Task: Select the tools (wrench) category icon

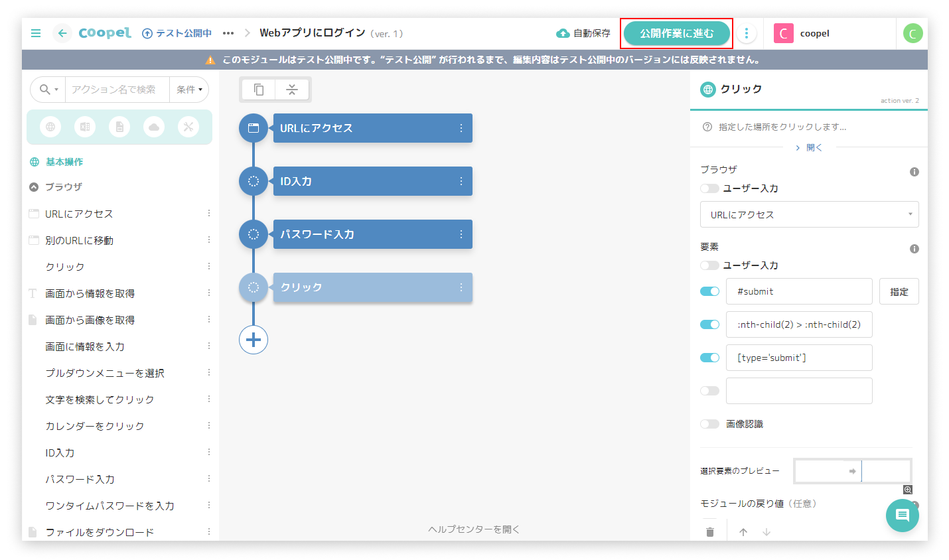Action: click(x=188, y=127)
